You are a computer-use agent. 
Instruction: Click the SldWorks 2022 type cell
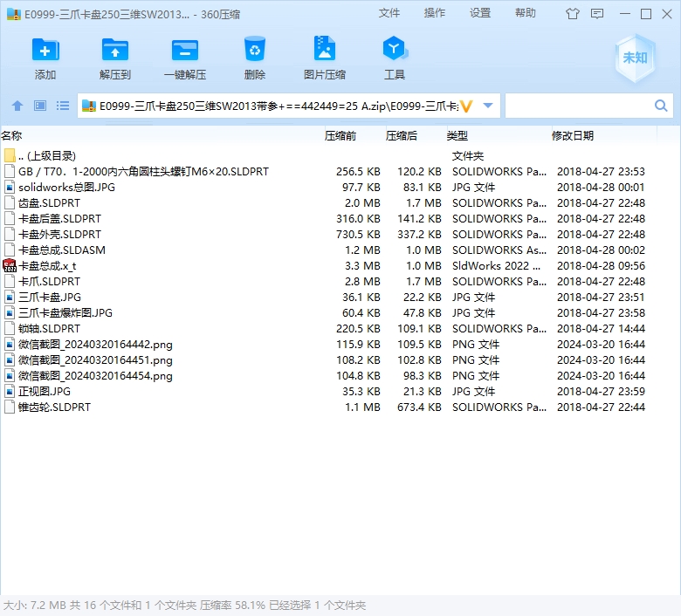click(x=496, y=265)
